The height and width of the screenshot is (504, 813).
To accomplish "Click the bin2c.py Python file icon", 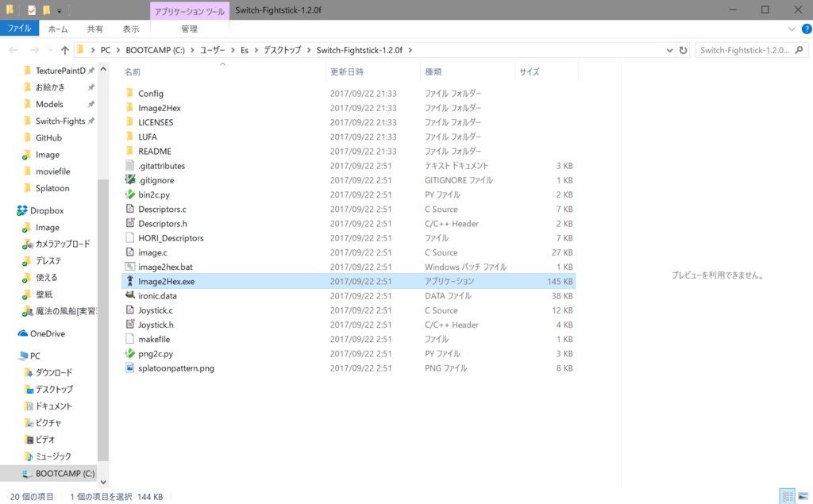I will click(x=129, y=194).
